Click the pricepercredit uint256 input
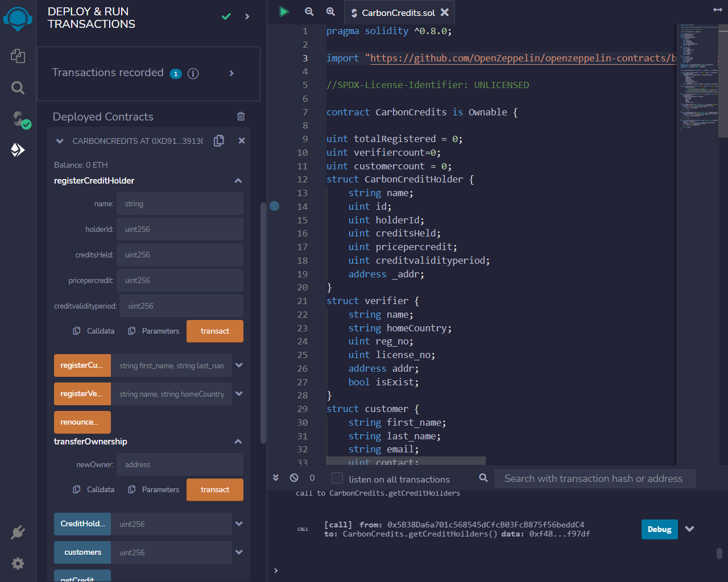This screenshot has width=728, height=582. (x=180, y=280)
